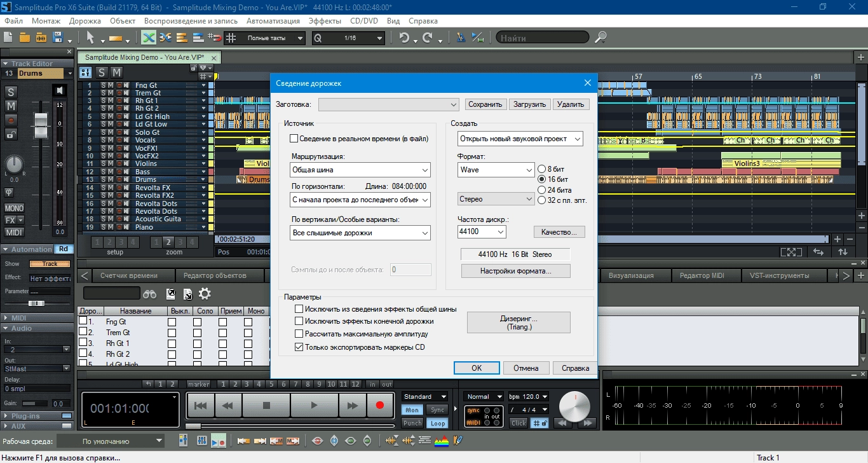Image resolution: width=868 pixels, height=463 pixels.
Task: Toggle Punch button in transport
Action: [412, 424]
